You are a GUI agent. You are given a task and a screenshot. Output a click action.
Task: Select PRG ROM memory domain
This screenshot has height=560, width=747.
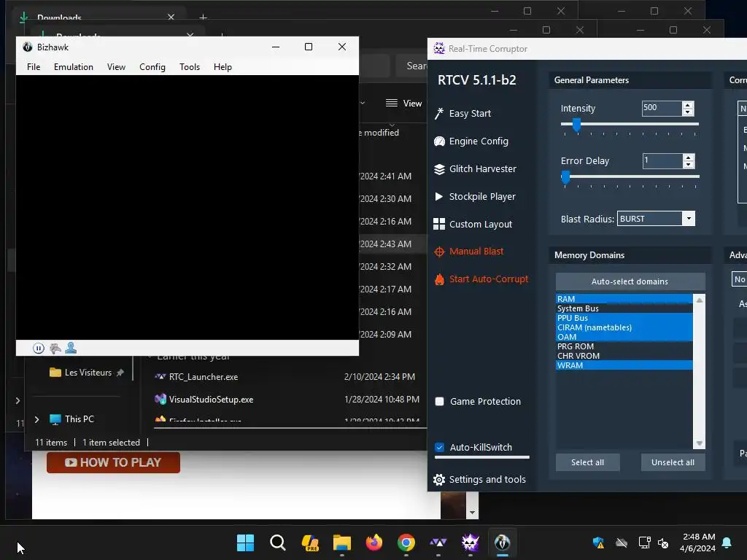point(624,346)
